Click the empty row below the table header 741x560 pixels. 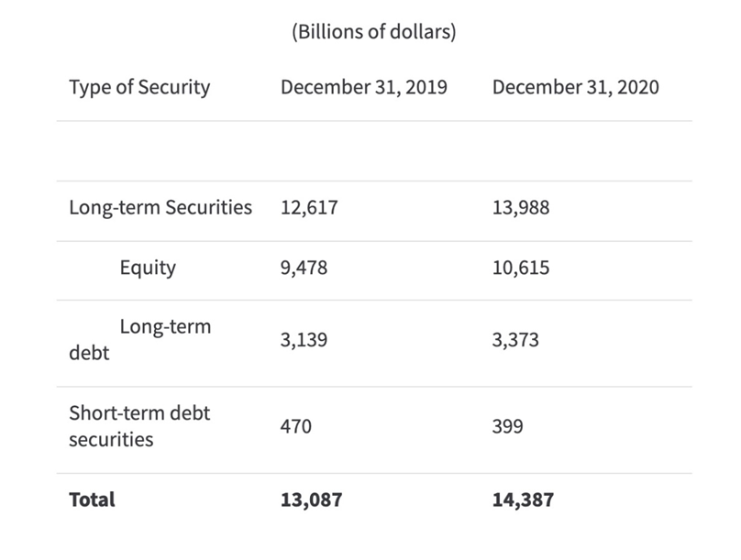(x=373, y=150)
